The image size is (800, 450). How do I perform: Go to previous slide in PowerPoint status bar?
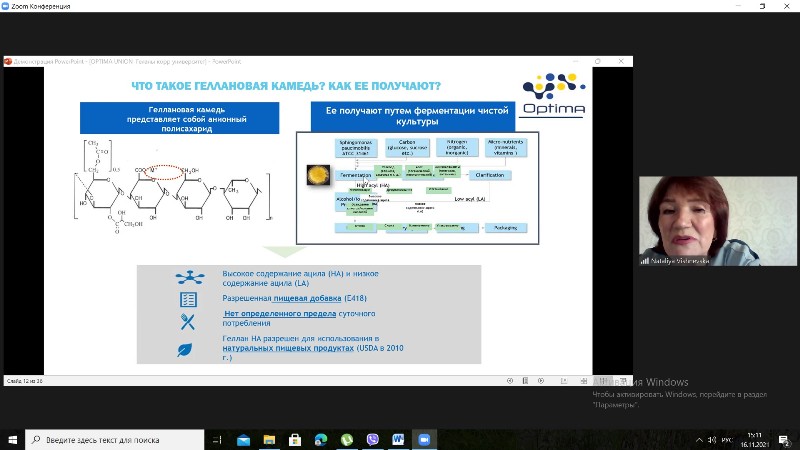coord(510,381)
